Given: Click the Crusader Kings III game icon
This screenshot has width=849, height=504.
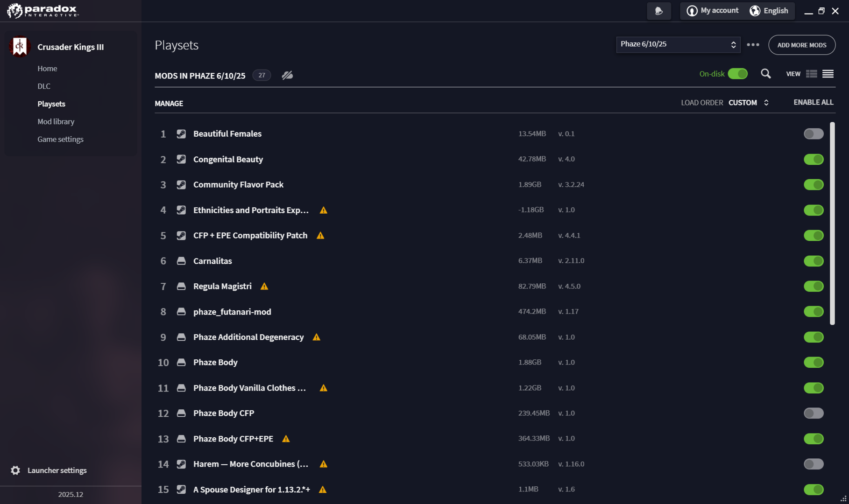Looking at the screenshot, I should [x=20, y=47].
